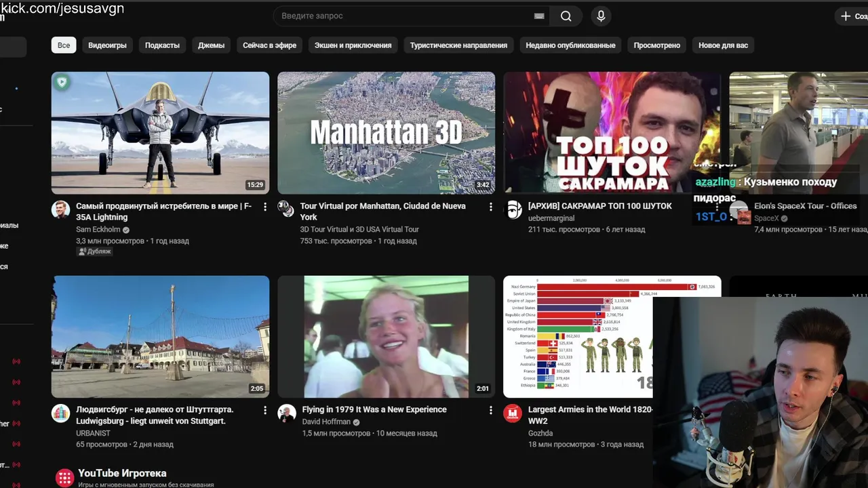868x488 pixels.
Task: Open title Elon's SpaceX Tour - Offices
Action: (806, 206)
